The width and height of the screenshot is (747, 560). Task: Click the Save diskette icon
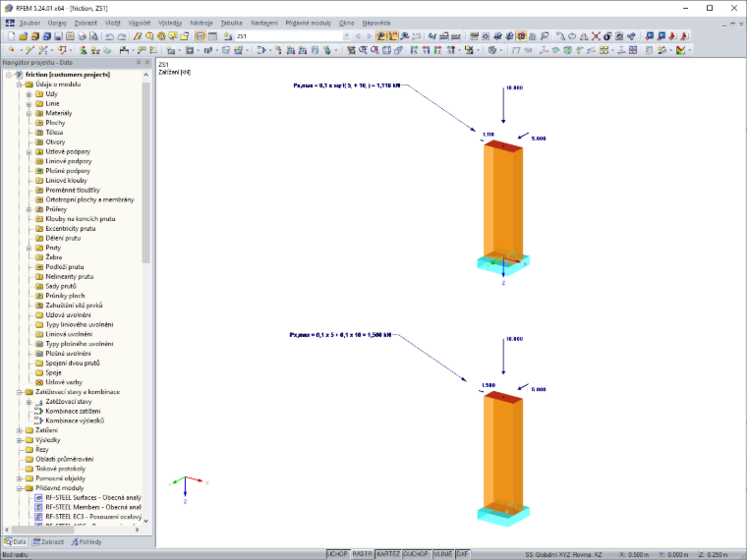pos(58,36)
